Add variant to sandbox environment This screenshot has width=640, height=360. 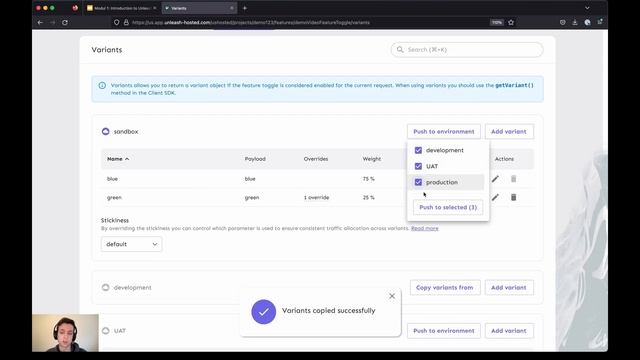click(509, 131)
